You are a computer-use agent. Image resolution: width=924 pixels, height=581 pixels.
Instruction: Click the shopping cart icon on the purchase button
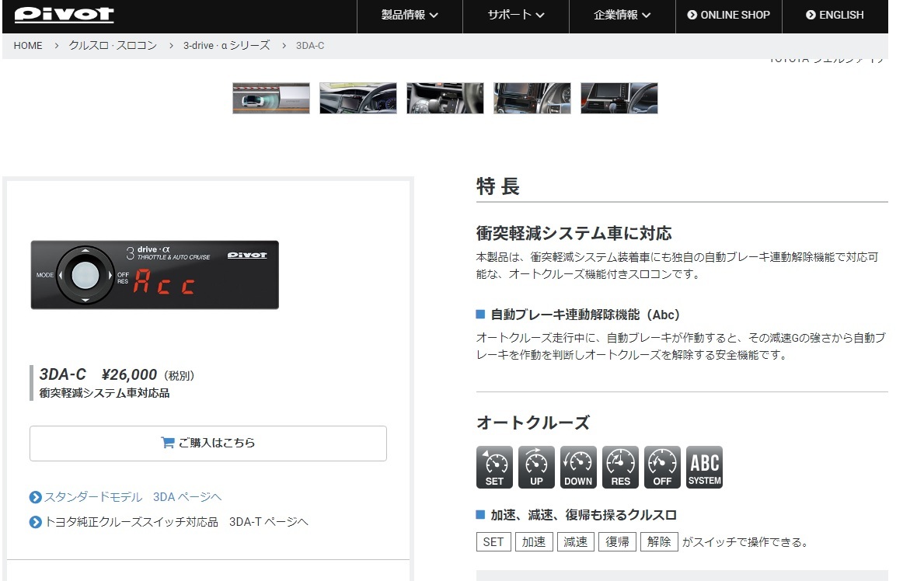[168, 443]
